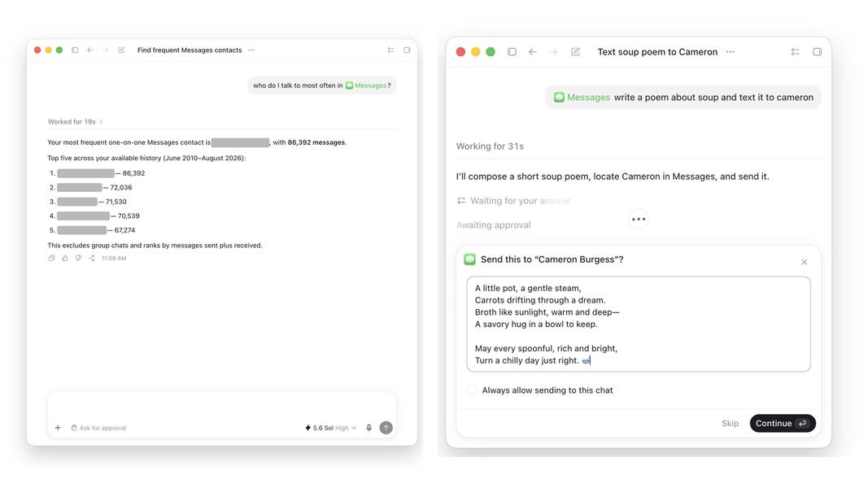Plus attach icon in the left window composer
The image size is (868, 488).
(58, 428)
